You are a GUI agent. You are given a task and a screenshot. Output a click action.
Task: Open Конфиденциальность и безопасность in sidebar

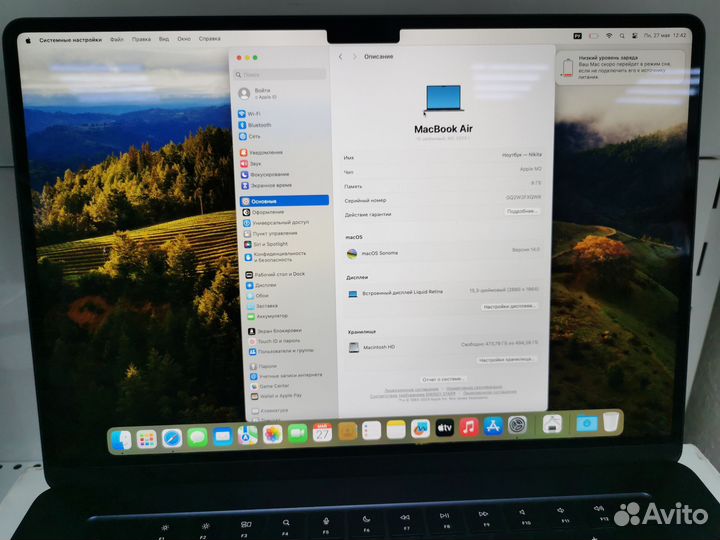(275, 257)
